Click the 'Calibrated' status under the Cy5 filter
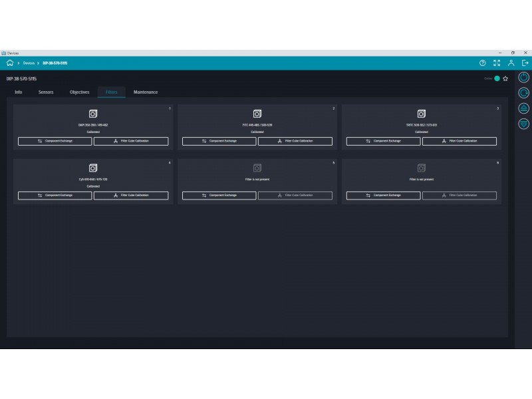532x399 pixels. coord(93,186)
